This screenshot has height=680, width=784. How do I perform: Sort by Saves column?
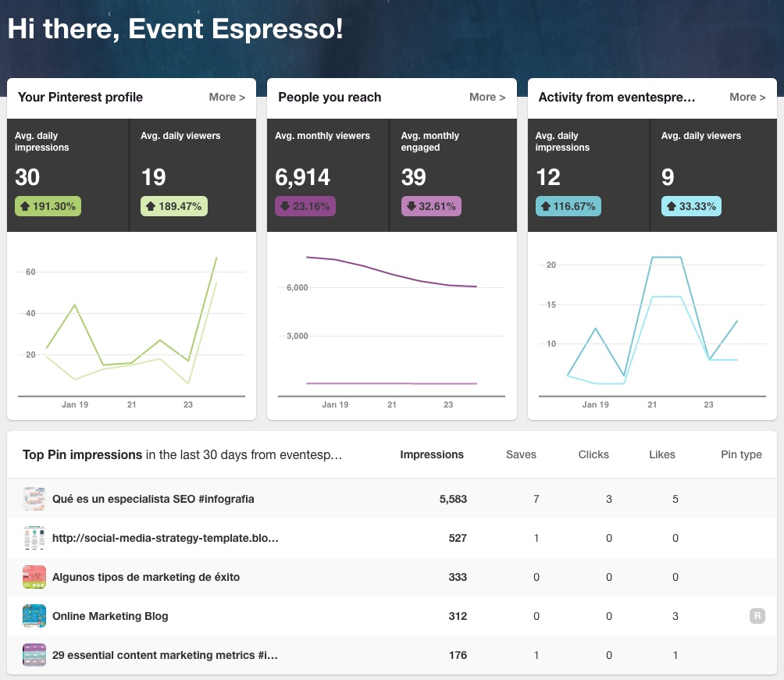tap(521, 454)
